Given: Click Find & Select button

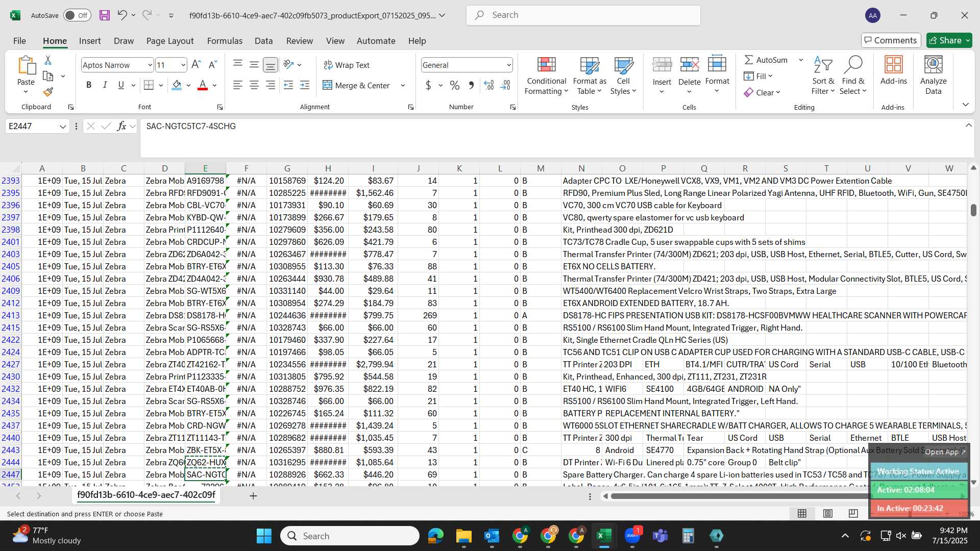Looking at the screenshot, I should (x=853, y=75).
